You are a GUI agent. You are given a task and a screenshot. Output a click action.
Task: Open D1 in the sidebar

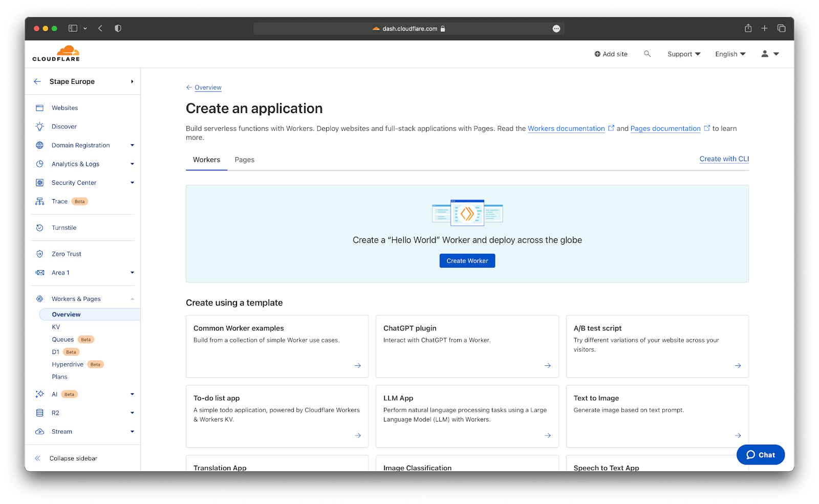55,352
